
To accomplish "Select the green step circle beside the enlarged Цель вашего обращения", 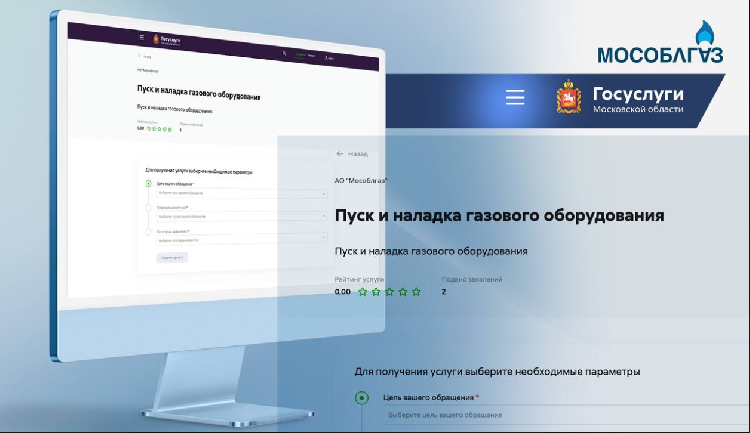I will pos(362,398).
